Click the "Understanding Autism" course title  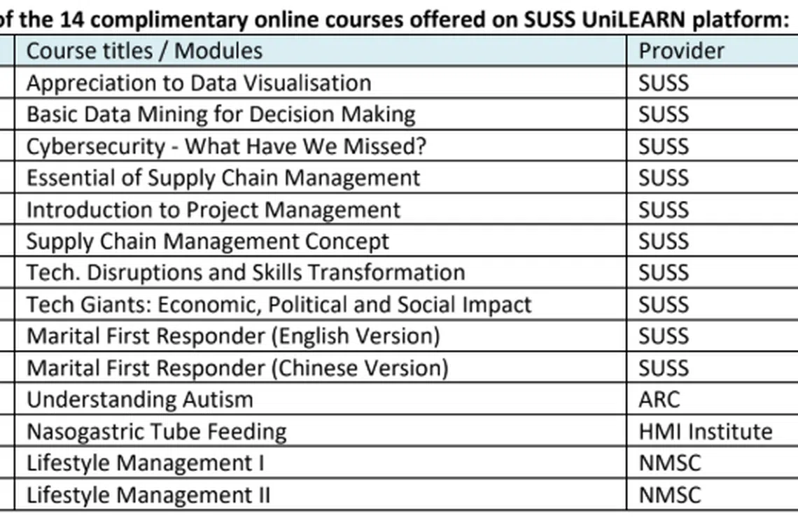[x=140, y=400]
